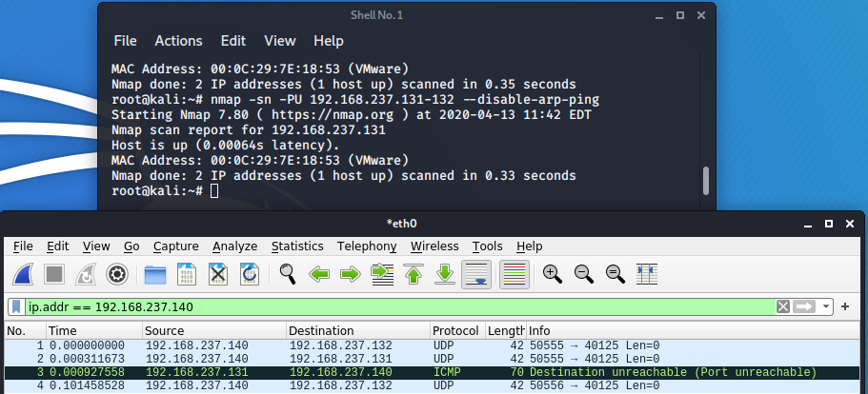Image resolution: width=868 pixels, height=394 pixels.
Task: Jump to the first packet
Action: (x=414, y=274)
